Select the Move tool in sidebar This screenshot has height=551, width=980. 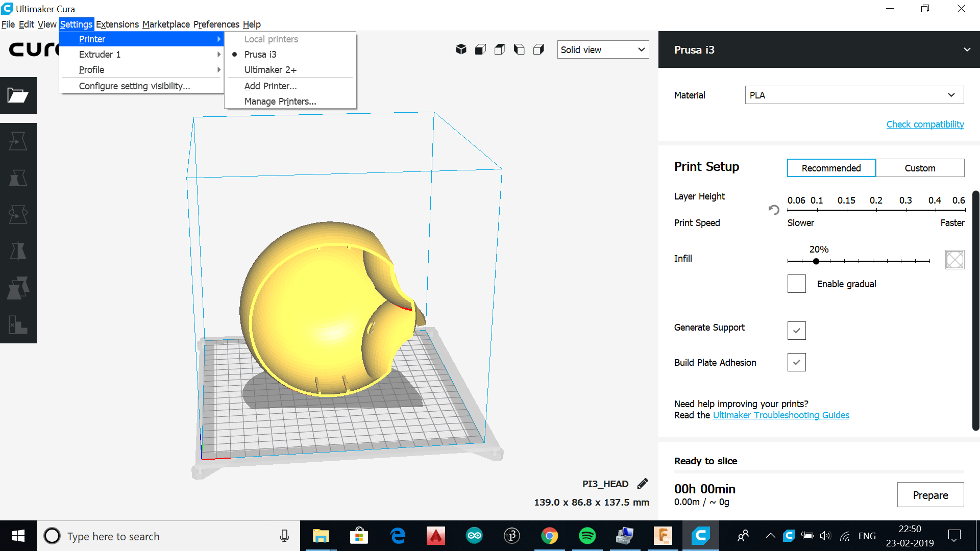pos(18,141)
